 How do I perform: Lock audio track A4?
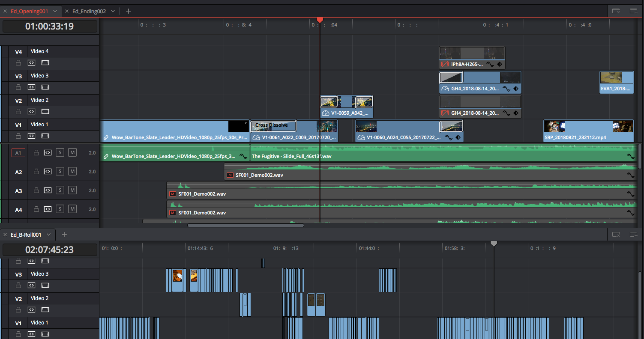36,209
